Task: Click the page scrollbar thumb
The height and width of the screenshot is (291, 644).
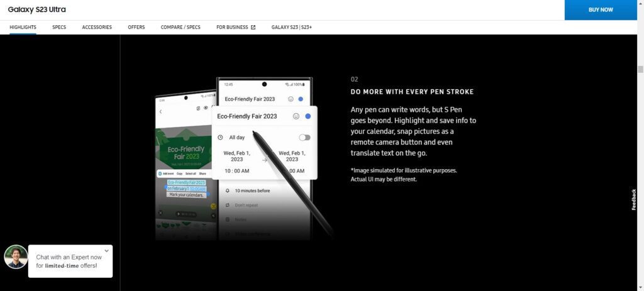Action: pos(640,69)
